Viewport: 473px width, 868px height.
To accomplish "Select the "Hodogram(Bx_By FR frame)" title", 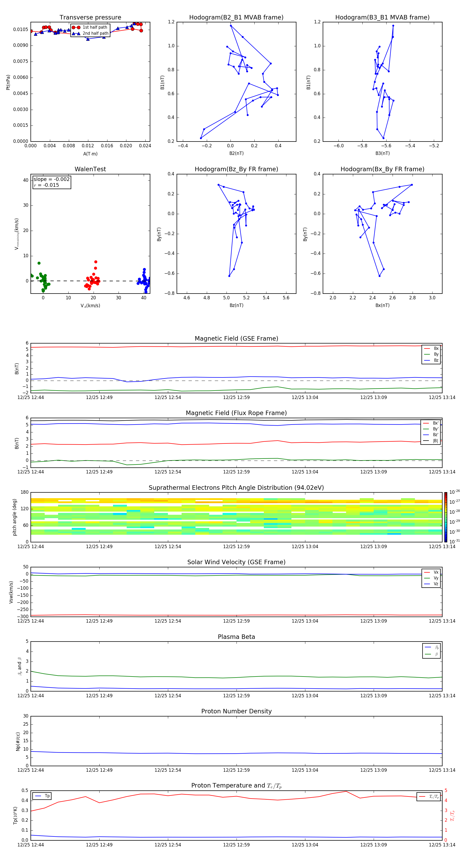I will 382,169.
